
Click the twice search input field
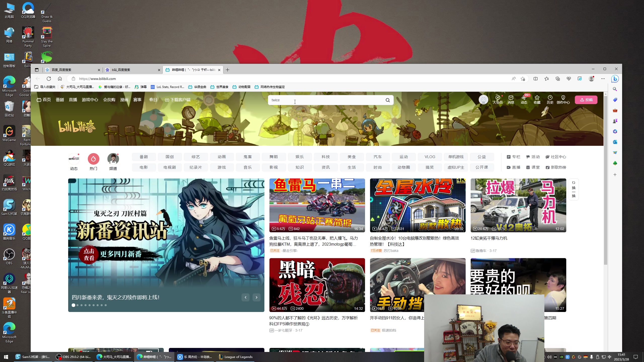coord(326,100)
